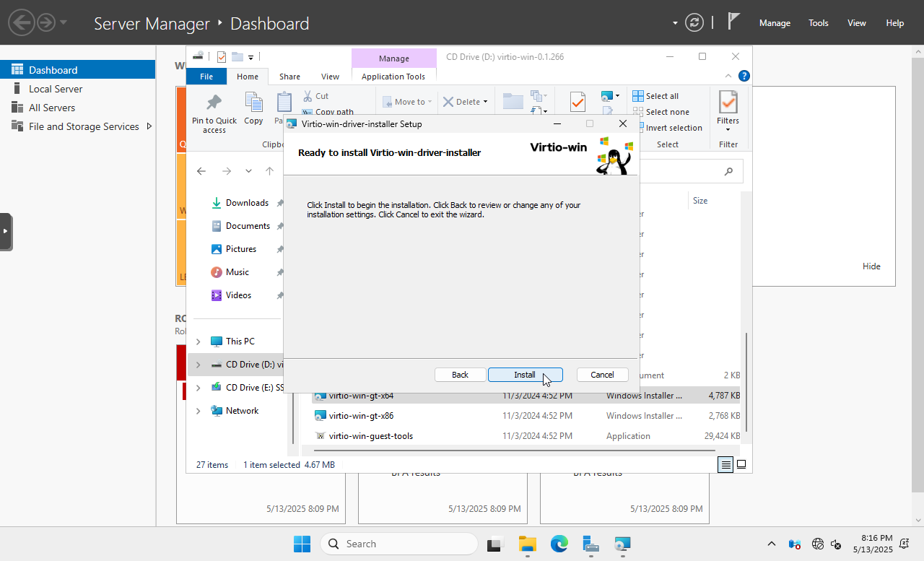Click the Copy icon in the ribbon
The image size is (924, 561).
[x=253, y=103]
